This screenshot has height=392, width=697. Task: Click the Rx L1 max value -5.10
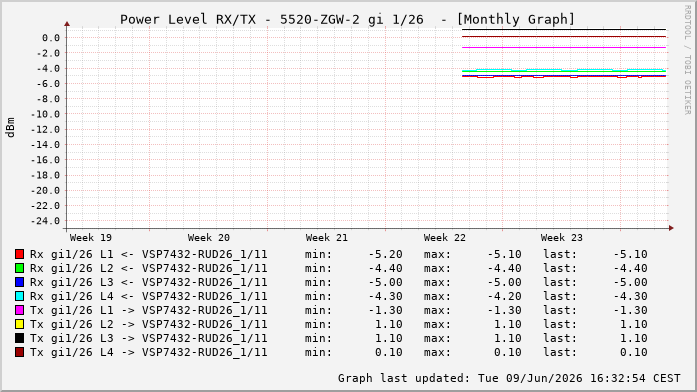click(505, 255)
